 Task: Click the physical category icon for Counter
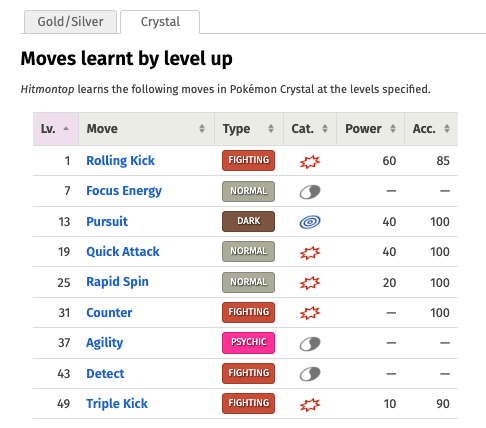[310, 313]
